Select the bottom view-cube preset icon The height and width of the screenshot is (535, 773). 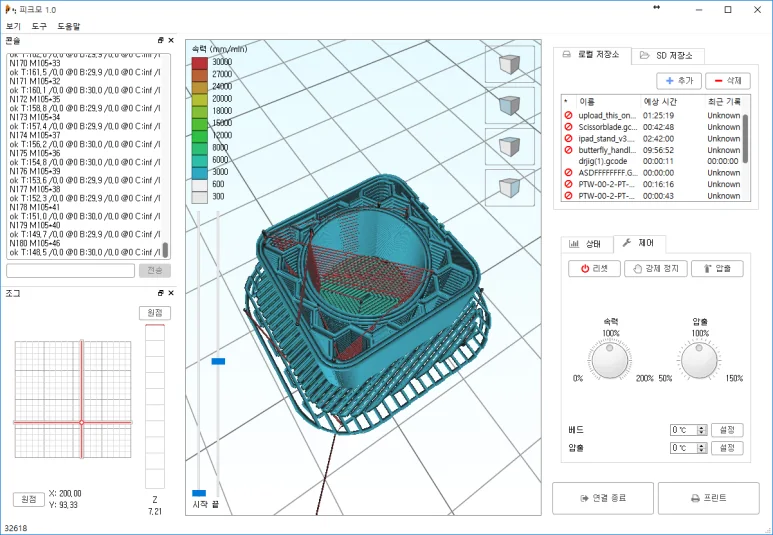tap(510, 187)
